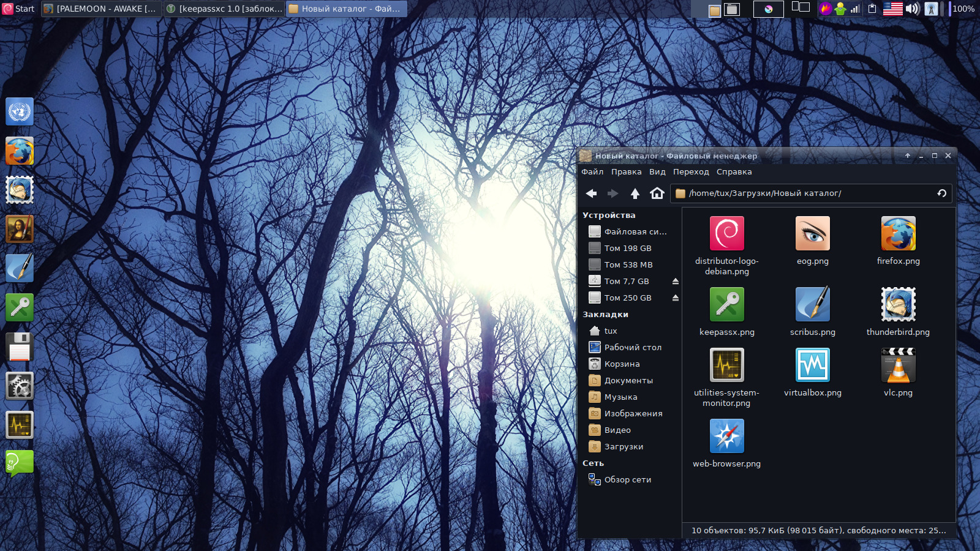
Task: Click the volume speaker tray icon
Action: pos(913,9)
